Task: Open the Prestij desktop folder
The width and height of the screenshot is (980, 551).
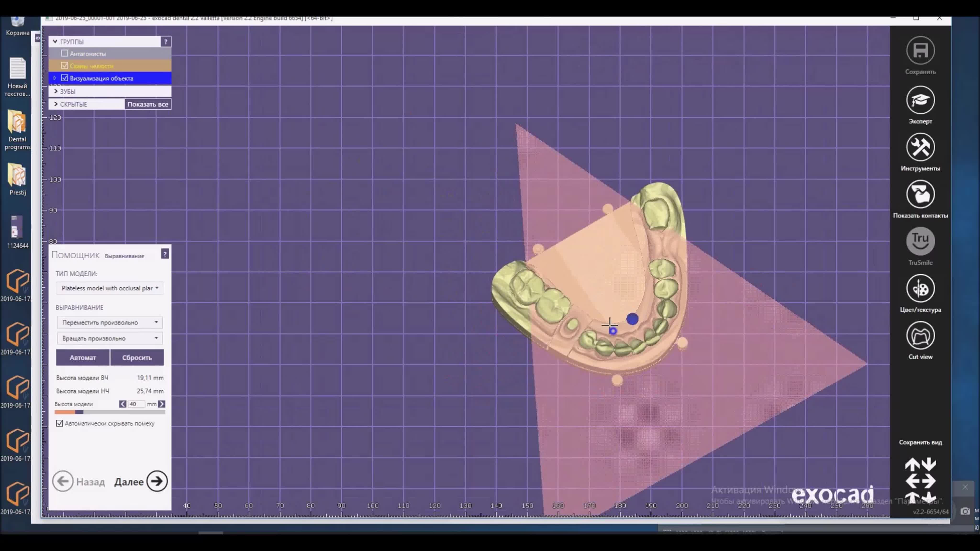Action: tap(17, 180)
